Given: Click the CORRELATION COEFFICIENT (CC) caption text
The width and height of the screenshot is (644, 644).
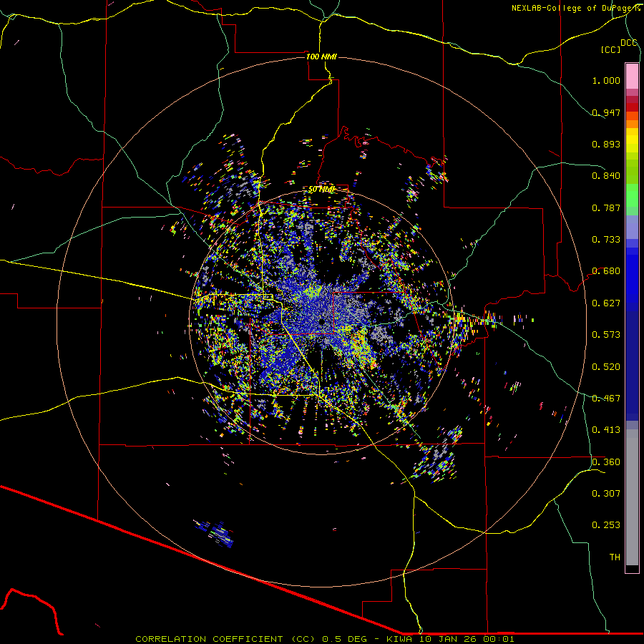Looking at the screenshot, I should coord(225,639).
